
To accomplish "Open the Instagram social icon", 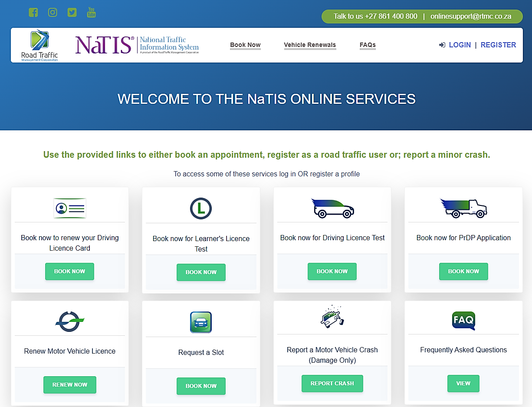I will click(53, 12).
